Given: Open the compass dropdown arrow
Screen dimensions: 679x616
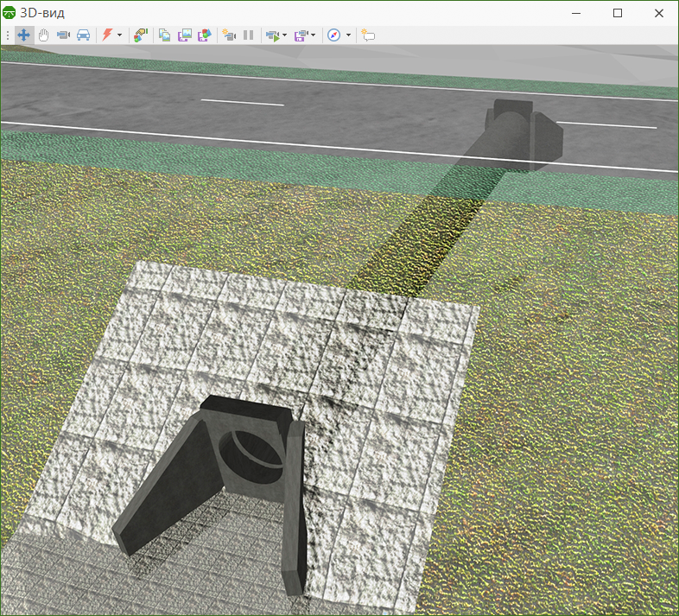Looking at the screenshot, I should pos(348,35).
